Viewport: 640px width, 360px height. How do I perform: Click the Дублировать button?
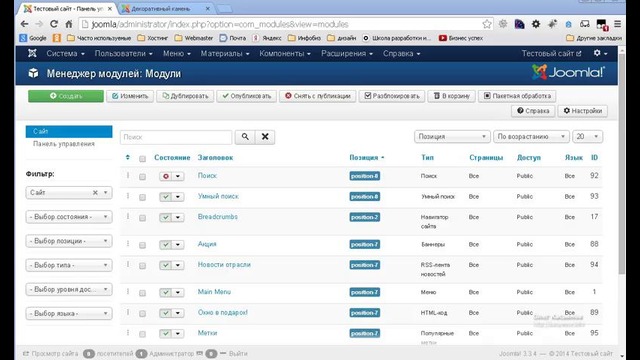[185, 96]
